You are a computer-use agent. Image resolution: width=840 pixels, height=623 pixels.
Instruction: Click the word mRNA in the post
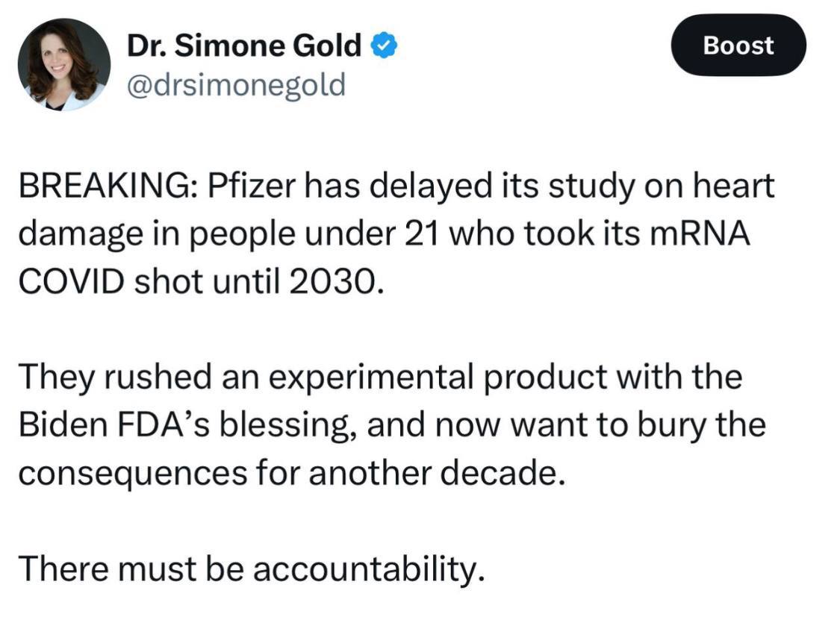699,234
